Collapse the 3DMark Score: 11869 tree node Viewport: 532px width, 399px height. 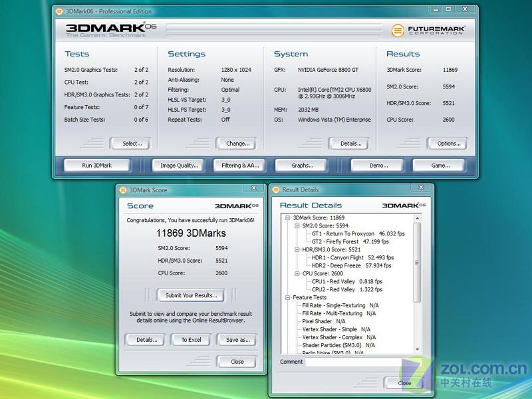tap(288, 218)
